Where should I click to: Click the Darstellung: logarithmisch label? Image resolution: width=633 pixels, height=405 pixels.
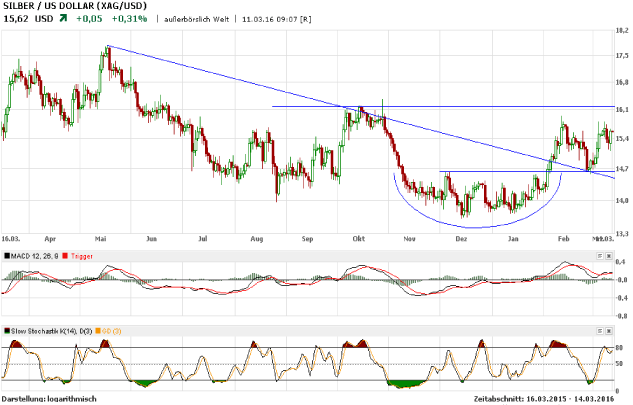[x=49, y=398]
